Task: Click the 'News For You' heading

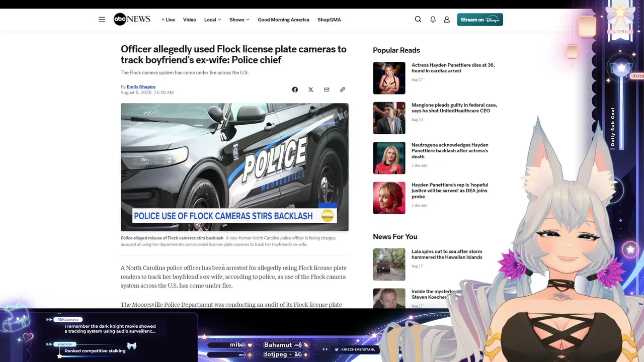Action: [395, 237]
